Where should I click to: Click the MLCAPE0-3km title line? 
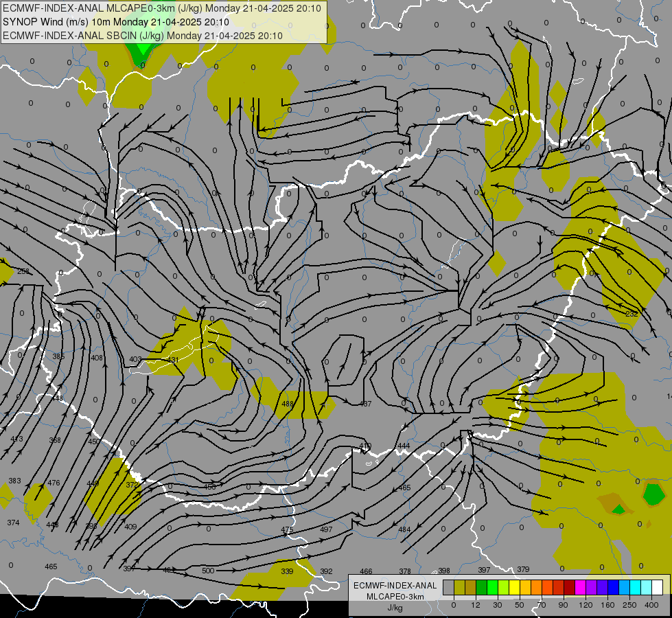click(x=162, y=8)
